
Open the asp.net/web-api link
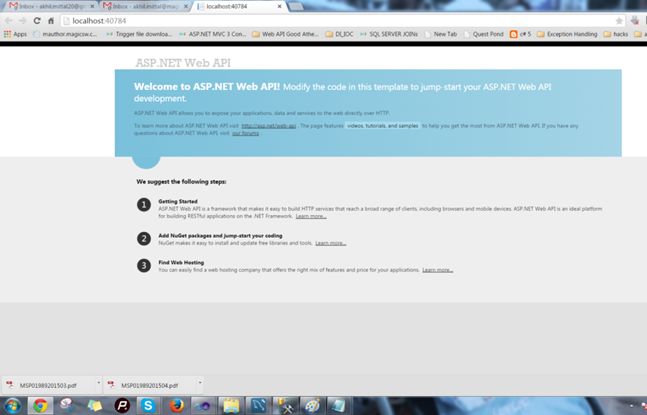[x=269, y=126]
